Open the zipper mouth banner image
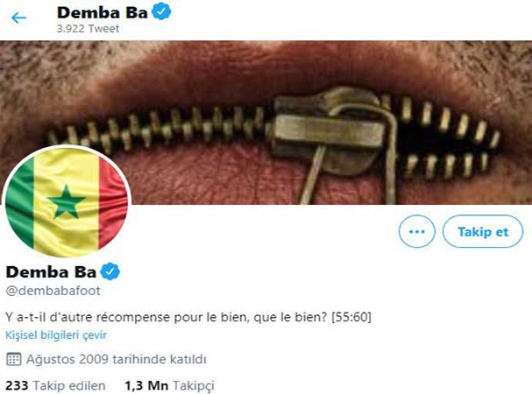 266,123
